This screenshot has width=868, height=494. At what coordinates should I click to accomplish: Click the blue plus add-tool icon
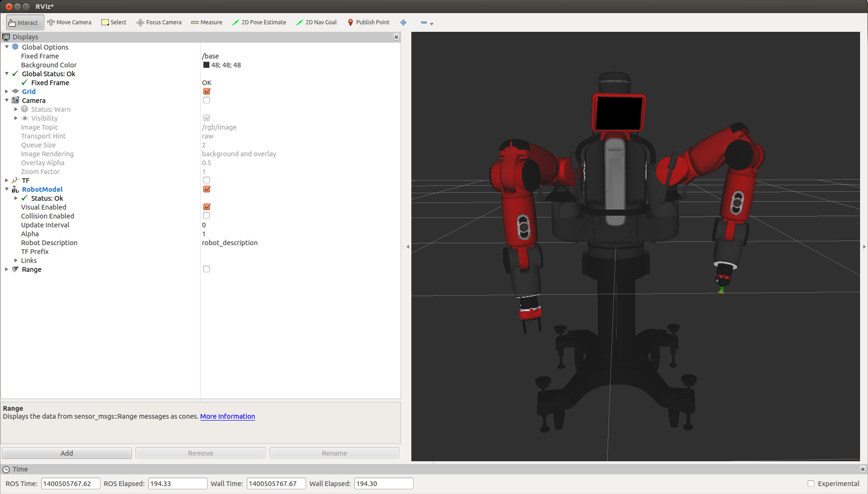click(x=403, y=22)
